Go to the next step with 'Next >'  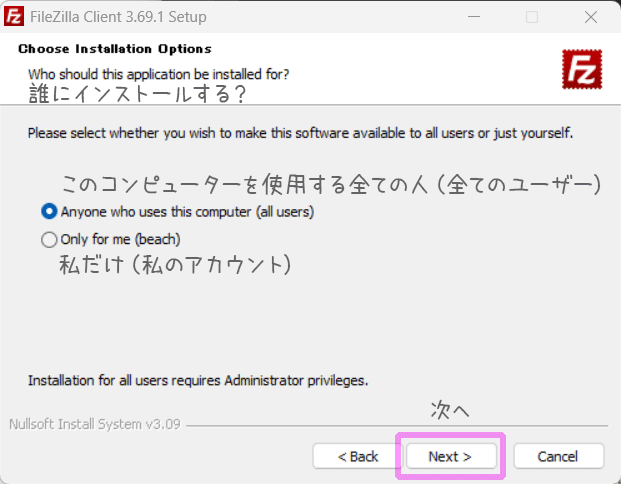[451, 456]
